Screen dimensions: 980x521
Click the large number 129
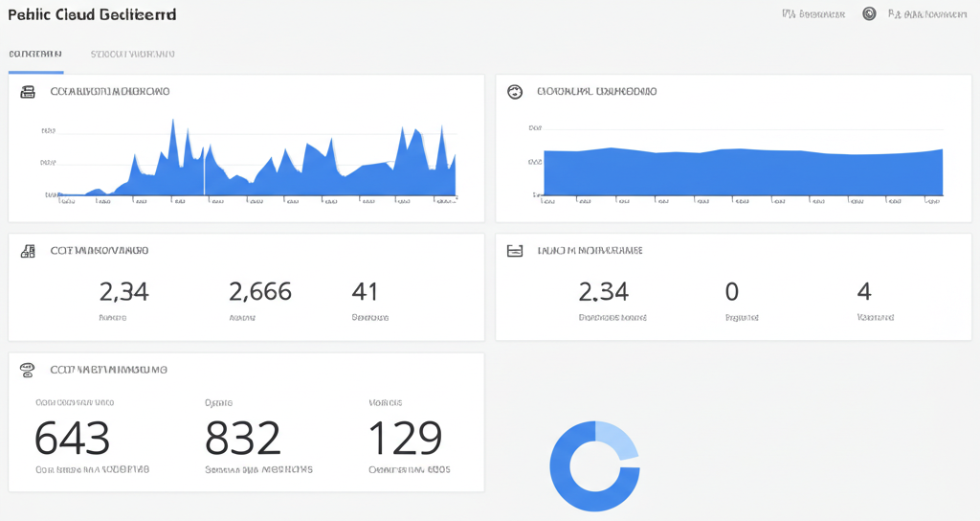406,438
